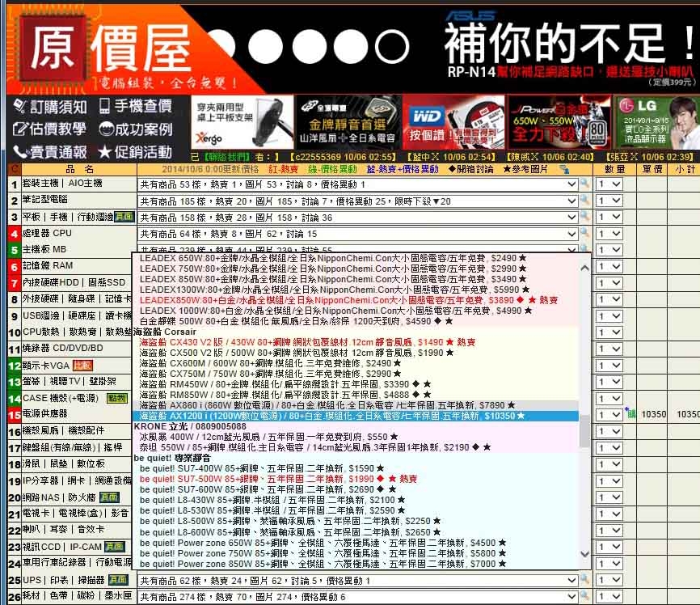700x605 pixels.
Task: Click the magnifier icon on the 套裝主機 row
Action: pyautogui.click(x=584, y=183)
